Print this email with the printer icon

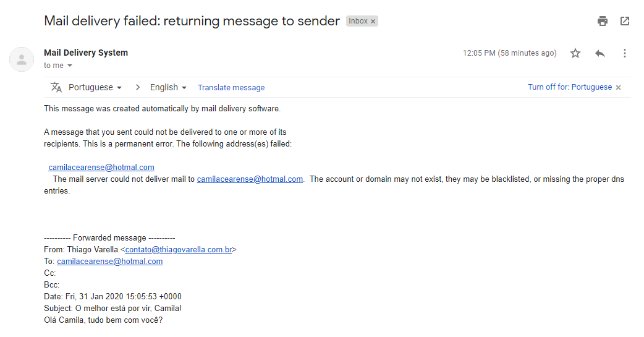tap(603, 21)
